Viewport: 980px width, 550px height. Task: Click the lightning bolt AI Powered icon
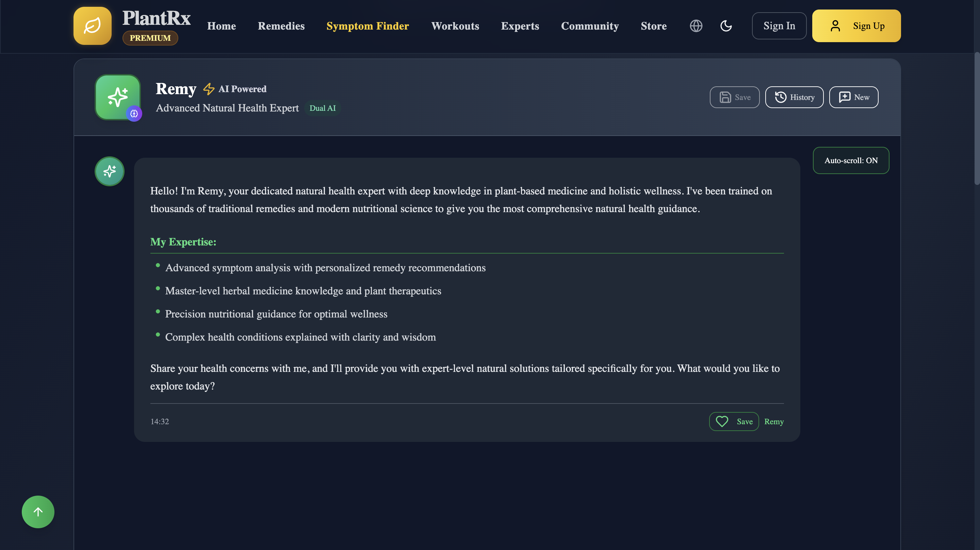tap(209, 89)
